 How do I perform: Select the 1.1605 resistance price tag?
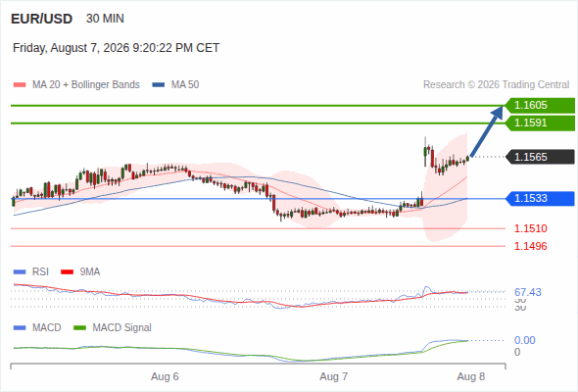point(540,106)
